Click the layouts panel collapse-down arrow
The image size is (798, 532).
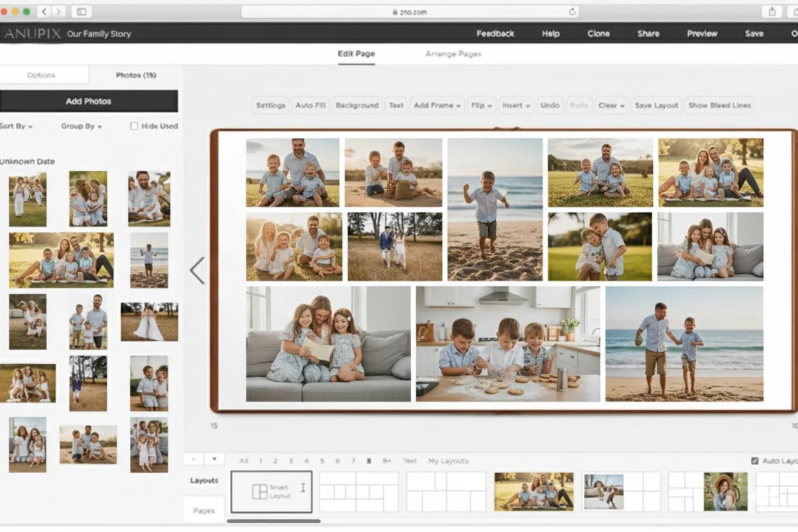click(x=214, y=459)
